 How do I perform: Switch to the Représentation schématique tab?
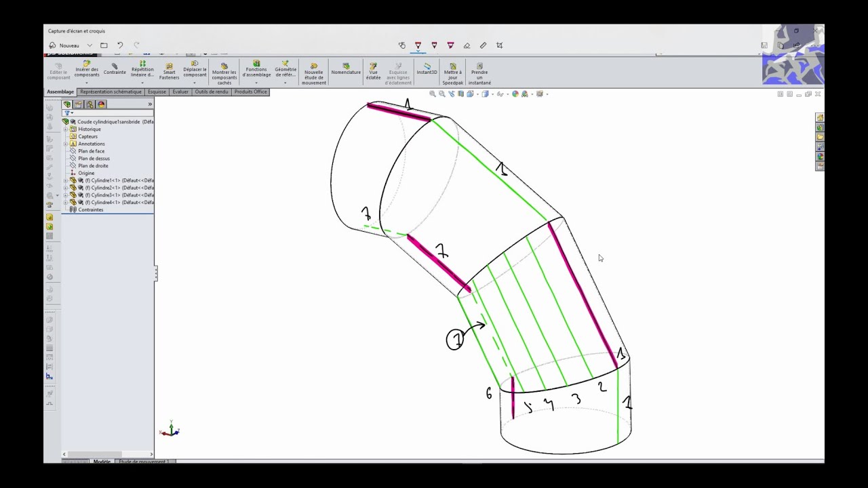[111, 91]
